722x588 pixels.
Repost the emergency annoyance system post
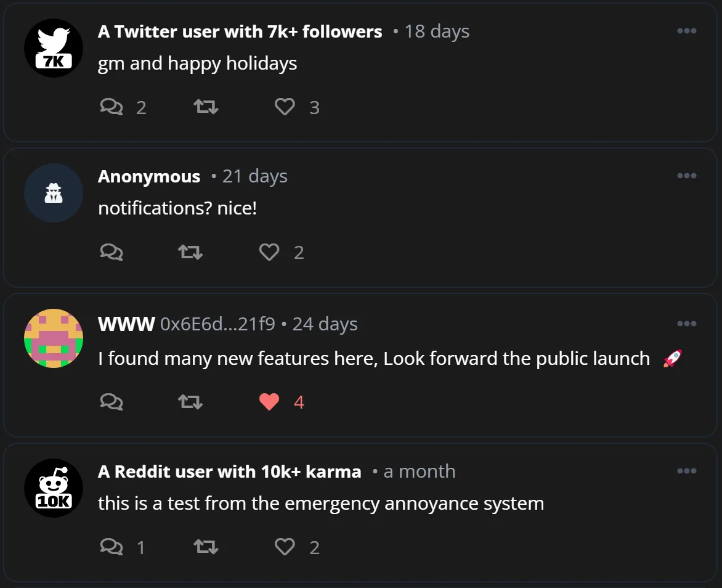click(x=206, y=547)
